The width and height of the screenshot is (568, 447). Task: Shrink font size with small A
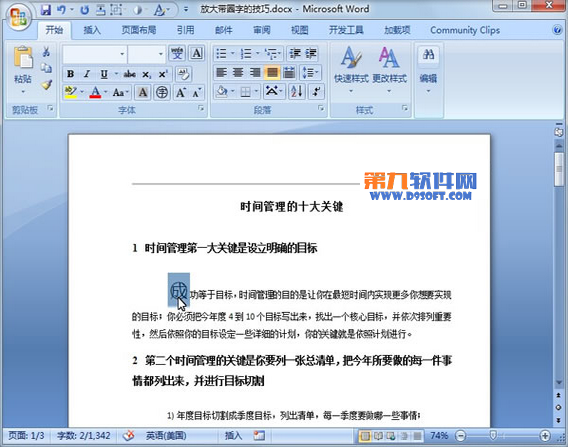(197, 93)
